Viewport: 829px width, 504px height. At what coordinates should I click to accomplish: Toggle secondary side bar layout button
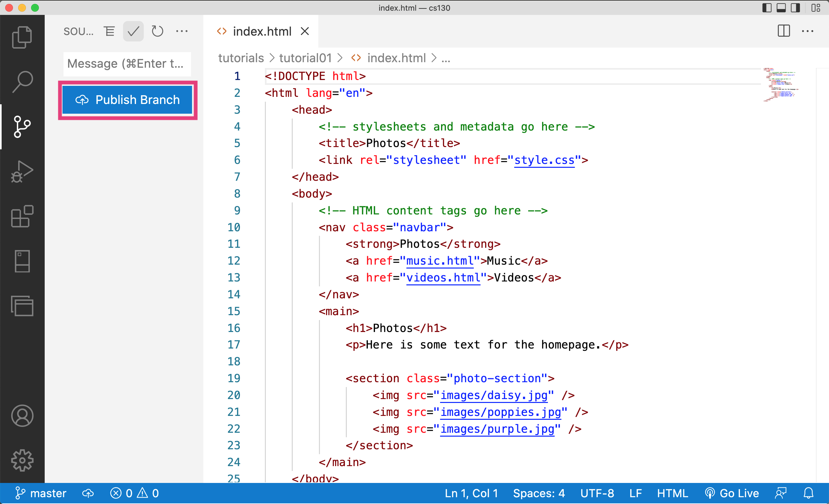(x=795, y=8)
